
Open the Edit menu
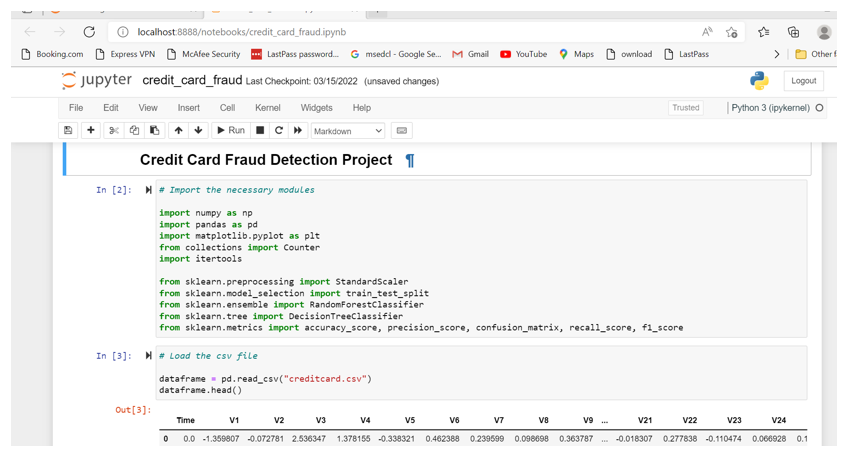pyautogui.click(x=111, y=108)
